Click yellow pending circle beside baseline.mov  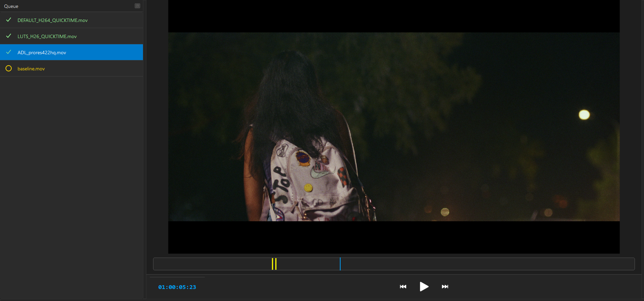[9, 69]
